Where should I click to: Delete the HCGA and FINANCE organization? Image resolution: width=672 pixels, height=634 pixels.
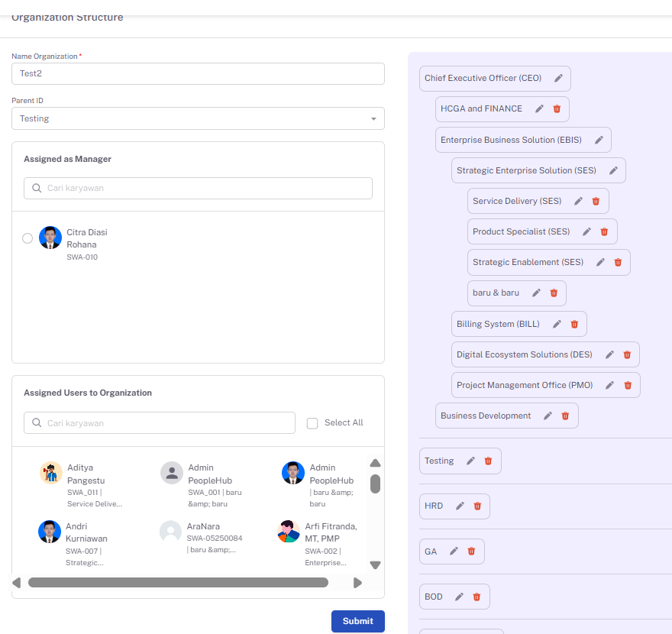coord(557,109)
